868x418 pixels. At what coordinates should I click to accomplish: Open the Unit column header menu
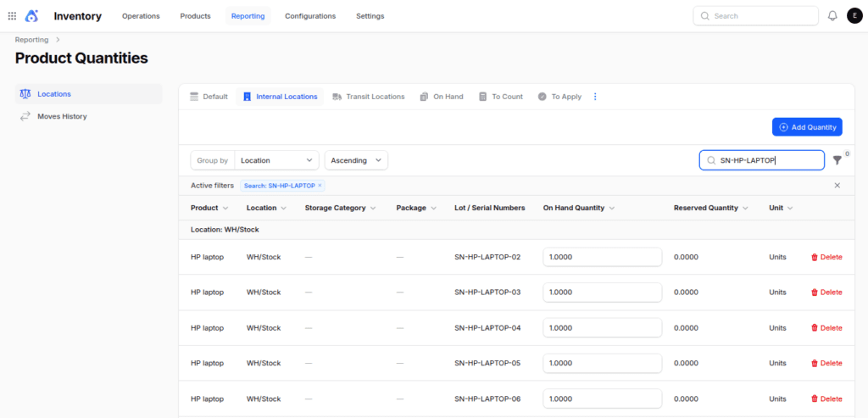[x=790, y=209]
